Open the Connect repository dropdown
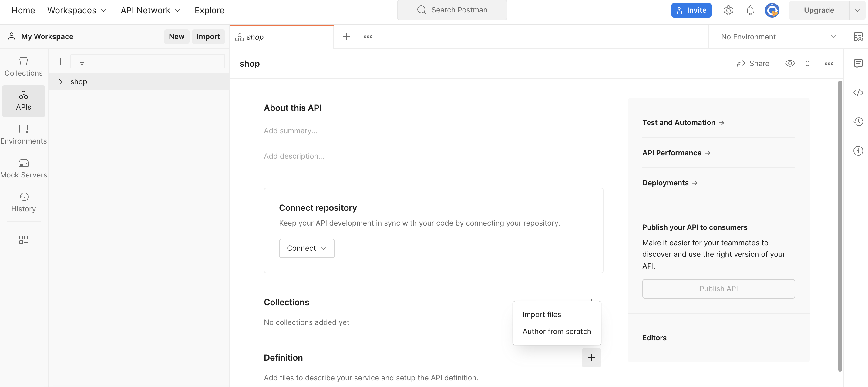 click(307, 248)
